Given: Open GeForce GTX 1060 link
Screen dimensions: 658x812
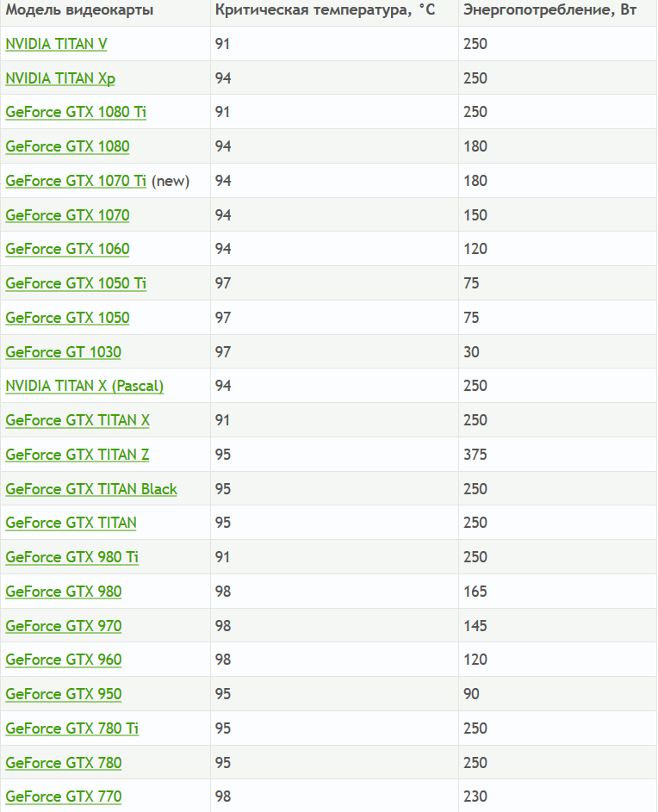Looking at the screenshot, I should point(67,249).
